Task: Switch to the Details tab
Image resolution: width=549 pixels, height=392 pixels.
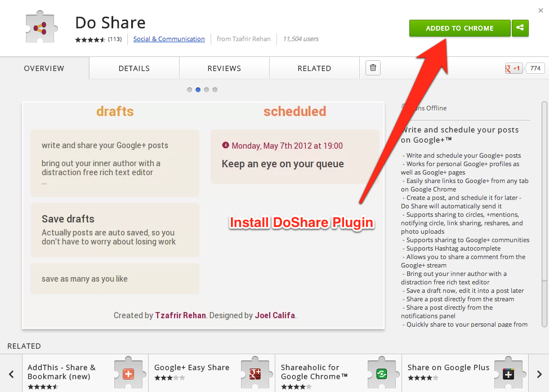Action: (134, 68)
